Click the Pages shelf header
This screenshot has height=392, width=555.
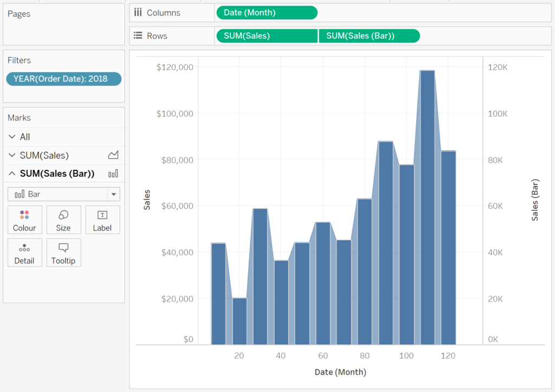click(19, 14)
